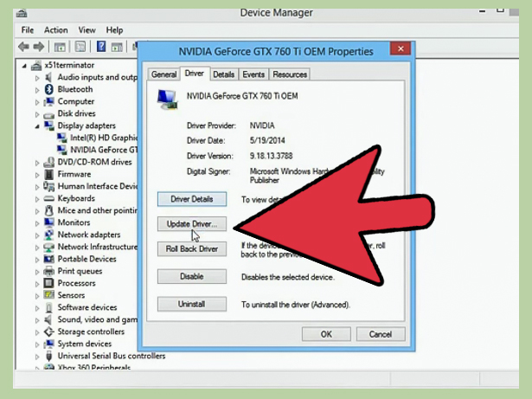The height and width of the screenshot is (399, 532).
Task: Click the blue Help question mark icon
Action: (100, 46)
